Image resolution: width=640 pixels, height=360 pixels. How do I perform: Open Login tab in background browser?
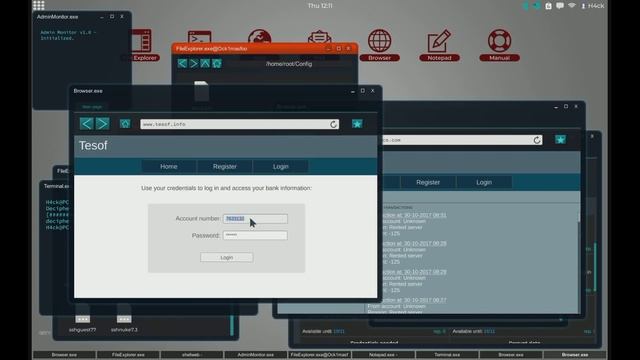484,182
